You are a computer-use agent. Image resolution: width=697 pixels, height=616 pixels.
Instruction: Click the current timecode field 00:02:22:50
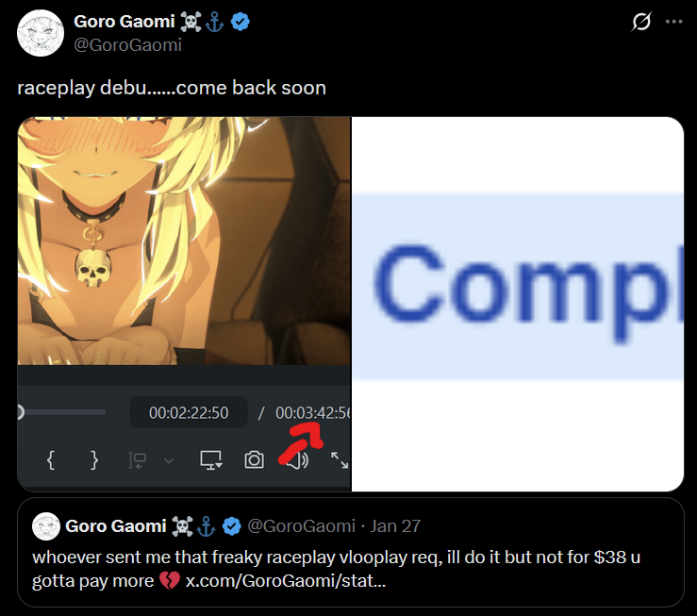click(189, 412)
